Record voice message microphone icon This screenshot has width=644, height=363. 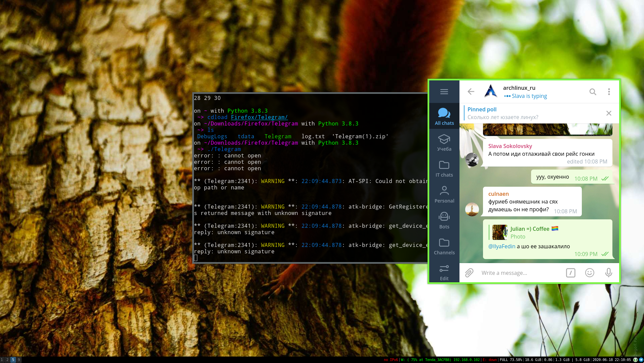click(x=608, y=273)
